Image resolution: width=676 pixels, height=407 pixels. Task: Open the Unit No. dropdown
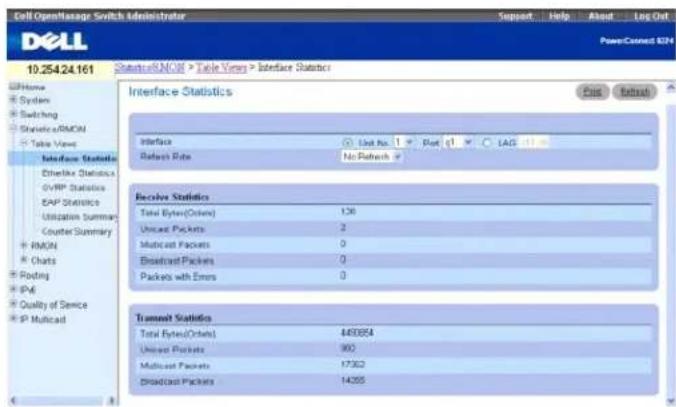click(x=404, y=142)
